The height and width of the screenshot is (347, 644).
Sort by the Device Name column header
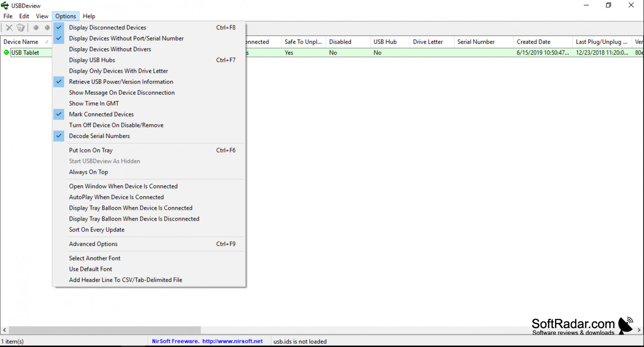click(26, 42)
